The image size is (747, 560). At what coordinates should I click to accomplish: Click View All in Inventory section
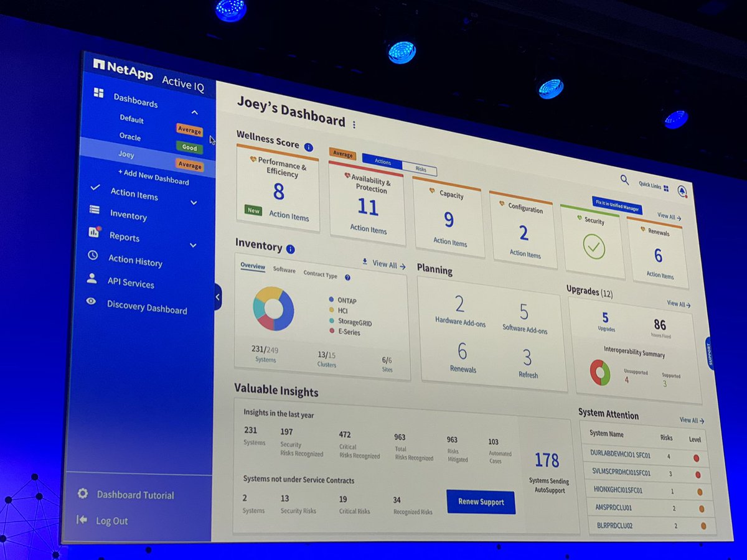pos(389,265)
